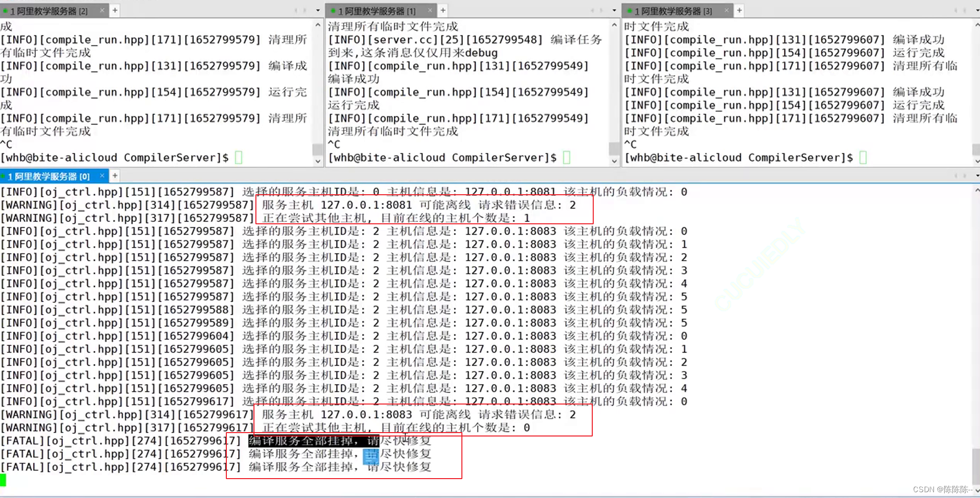Click the log line with timestamp 1652799588

coord(344,310)
